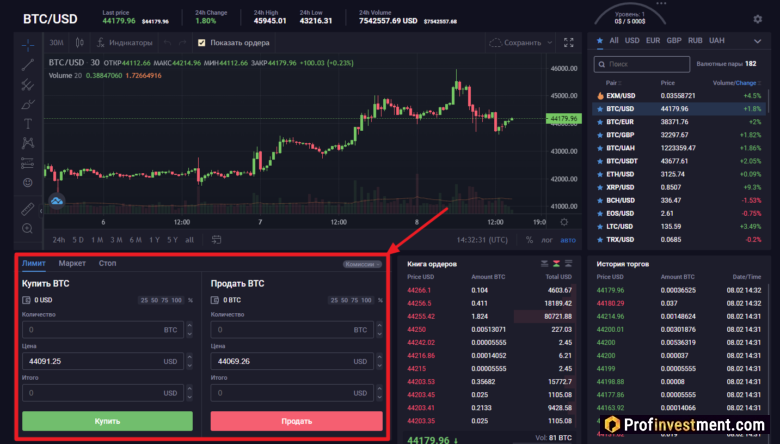Select the Лимит order tab

click(x=34, y=264)
